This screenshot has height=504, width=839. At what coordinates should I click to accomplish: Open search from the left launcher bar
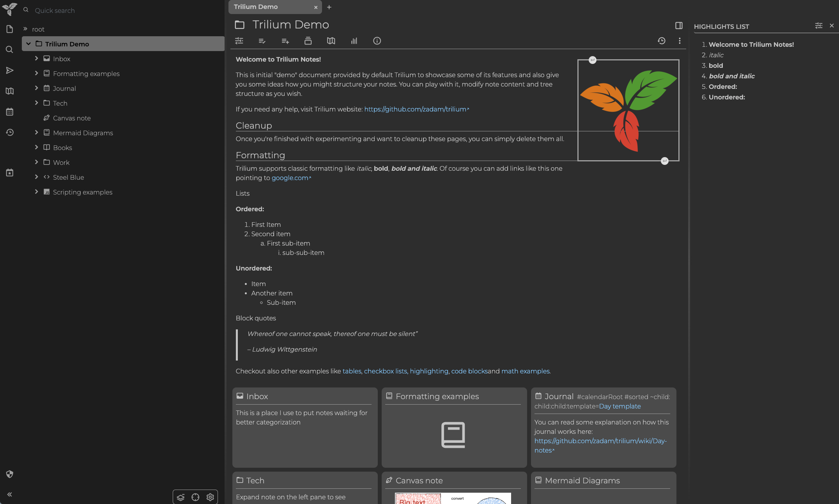(x=10, y=50)
